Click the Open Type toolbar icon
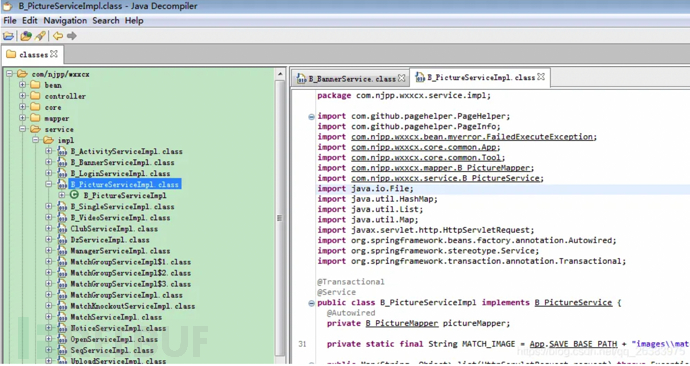This screenshot has height=366, width=690. [x=26, y=36]
